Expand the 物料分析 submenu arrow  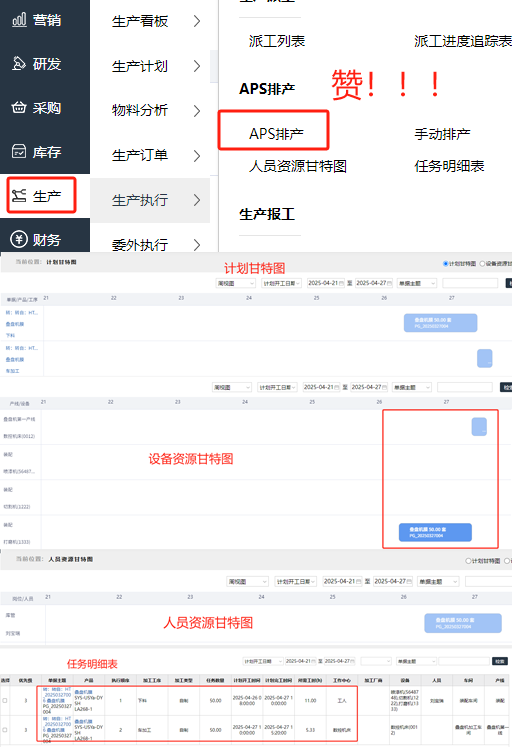(197, 111)
